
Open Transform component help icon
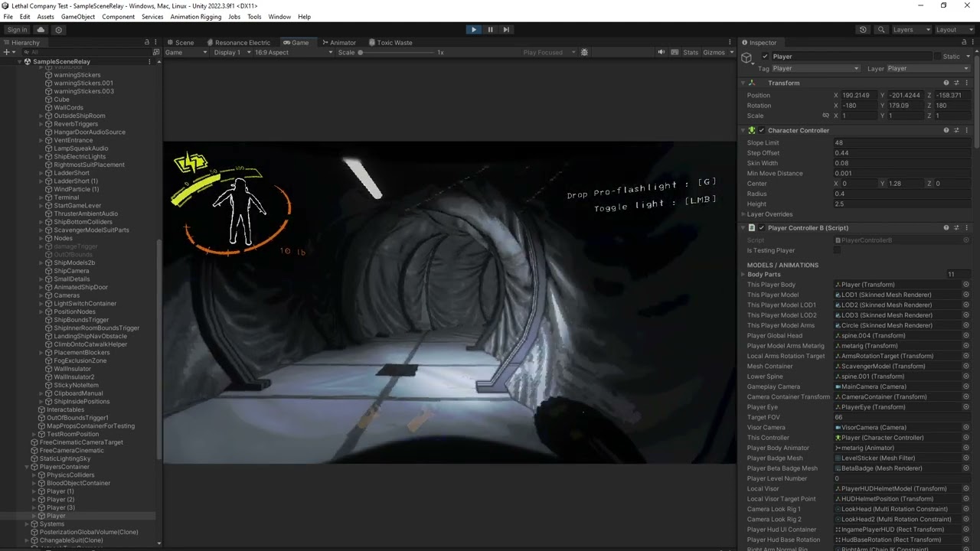pyautogui.click(x=946, y=83)
